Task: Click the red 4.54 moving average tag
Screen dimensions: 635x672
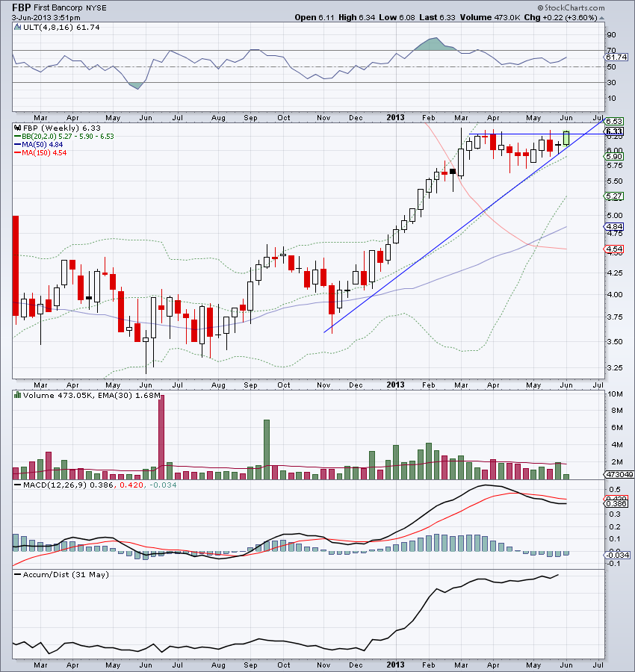Action: (x=614, y=249)
